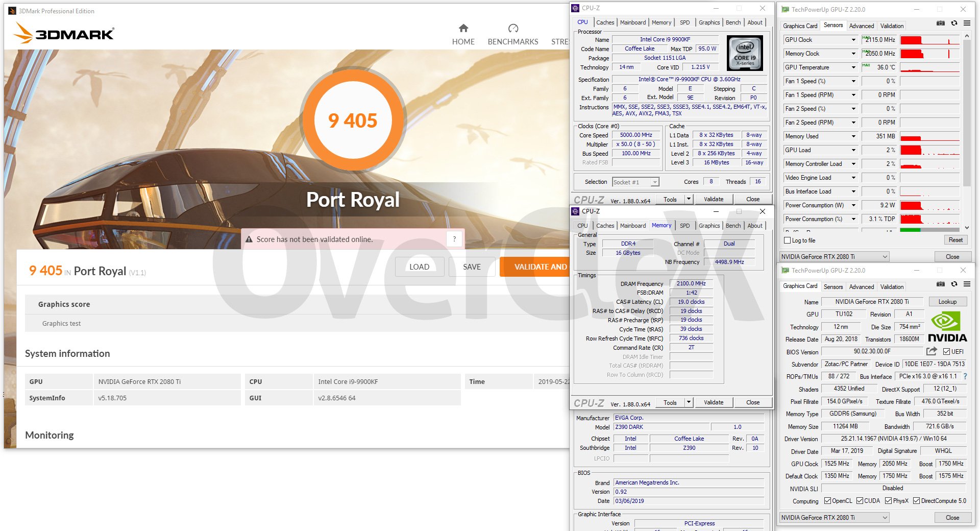The height and width of the screenshot is (531, 980).
Task: Click the CPU-Z title bar icon of the Memory window
Action: (575, 211)
